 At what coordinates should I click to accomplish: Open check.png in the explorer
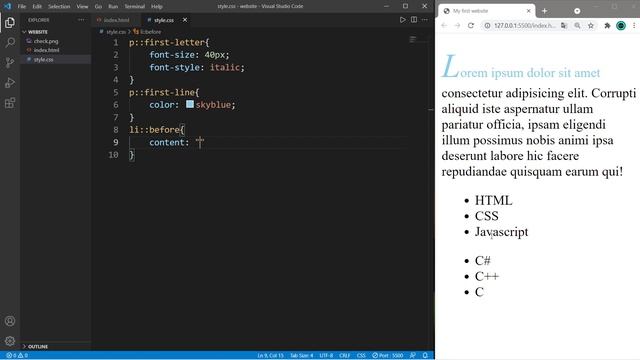click(x=46, y=41)
